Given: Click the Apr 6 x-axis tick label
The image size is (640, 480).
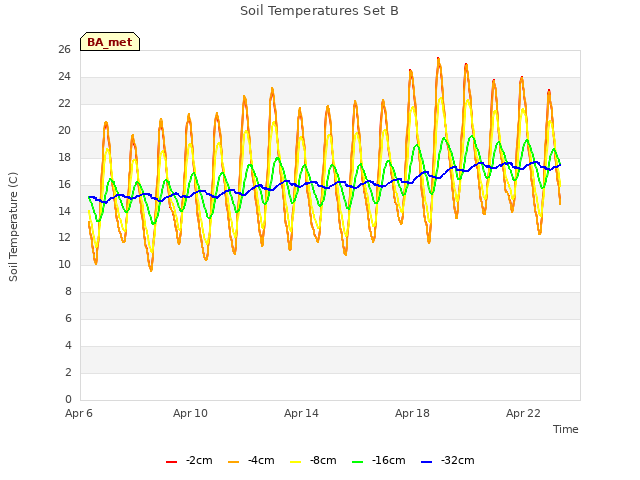Looking at the screenshot, I should point(79,413).
